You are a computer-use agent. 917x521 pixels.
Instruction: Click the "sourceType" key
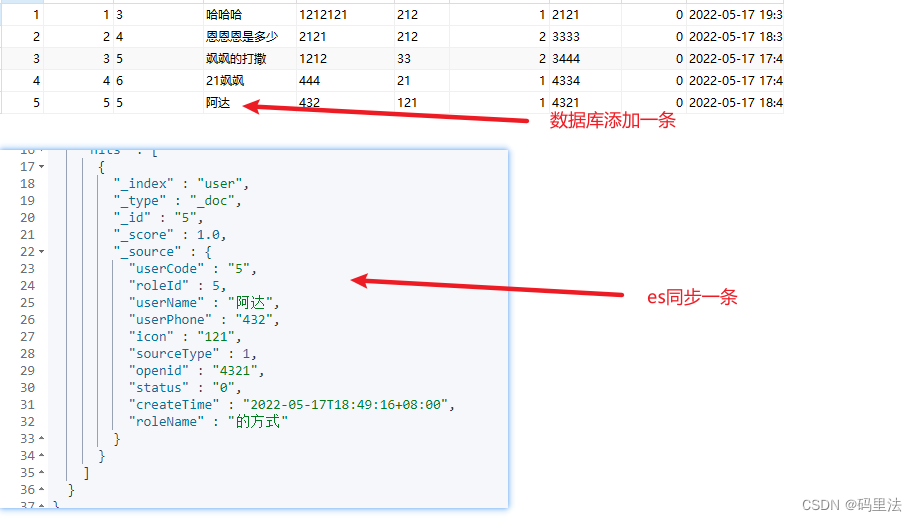pos(174,353)
